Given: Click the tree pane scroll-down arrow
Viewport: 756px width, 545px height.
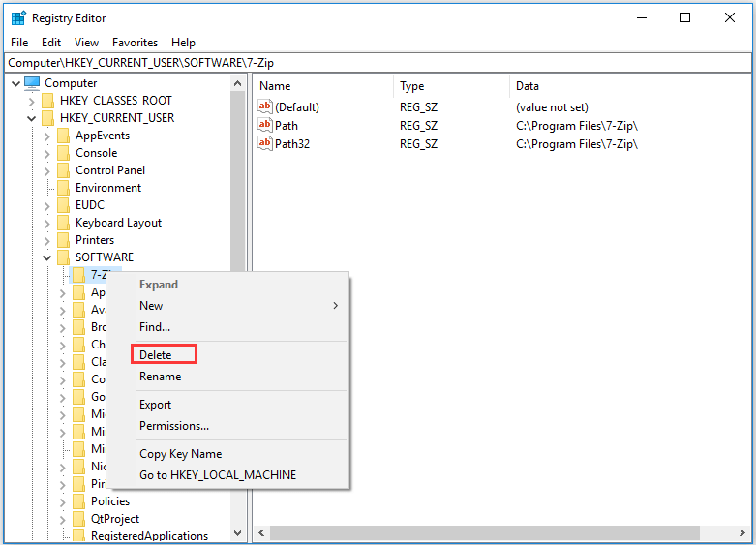Looking at the screenshot, I should [x=237, y=533].
